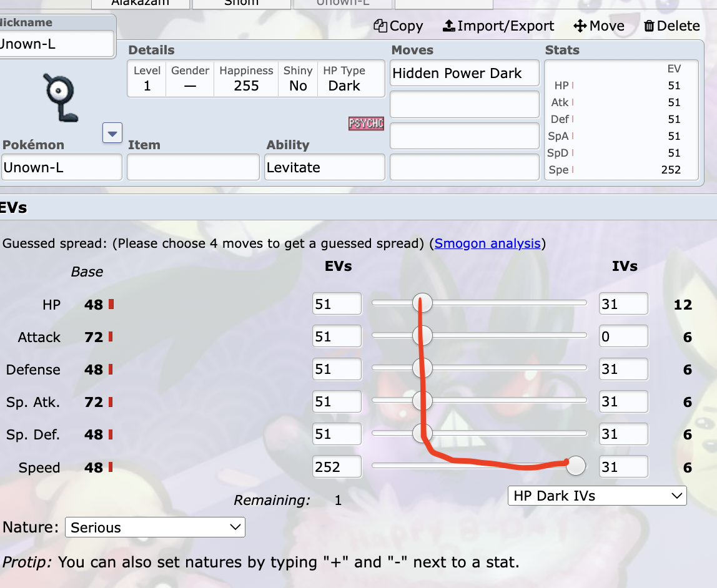Screen dimensions: 717x588
Task: Edit the Defense EV input box
Action: [x=337, y=369]
